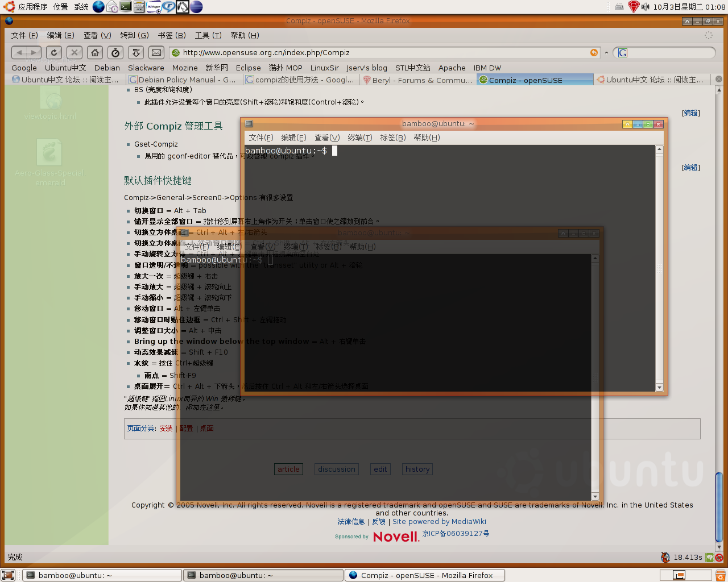Click the red gem tray icon
Image resolution: width=728 pixels, height=582 pixels.
coord(634,7)
